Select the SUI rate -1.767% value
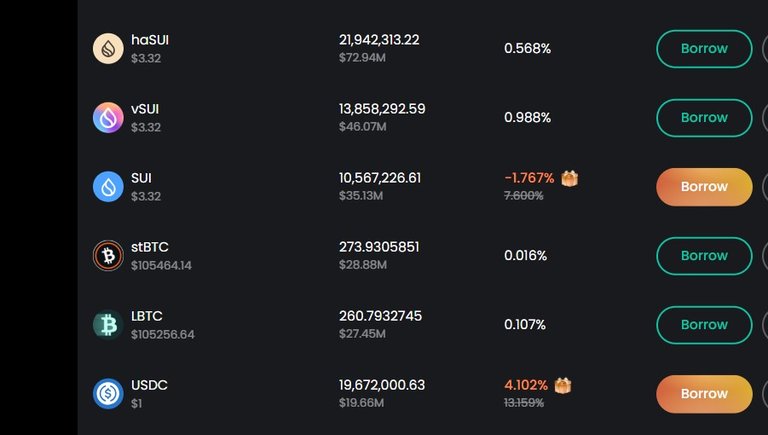The image size is (768, 435). 529,178
